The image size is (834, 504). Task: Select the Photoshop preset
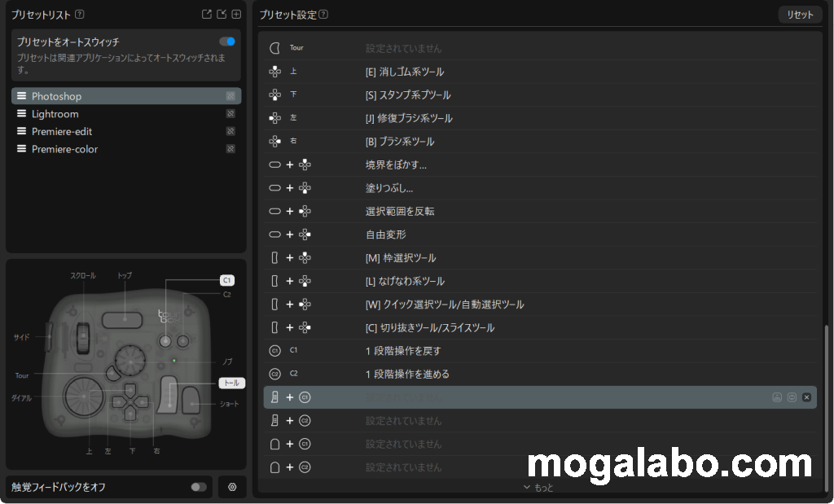[57, 96]
